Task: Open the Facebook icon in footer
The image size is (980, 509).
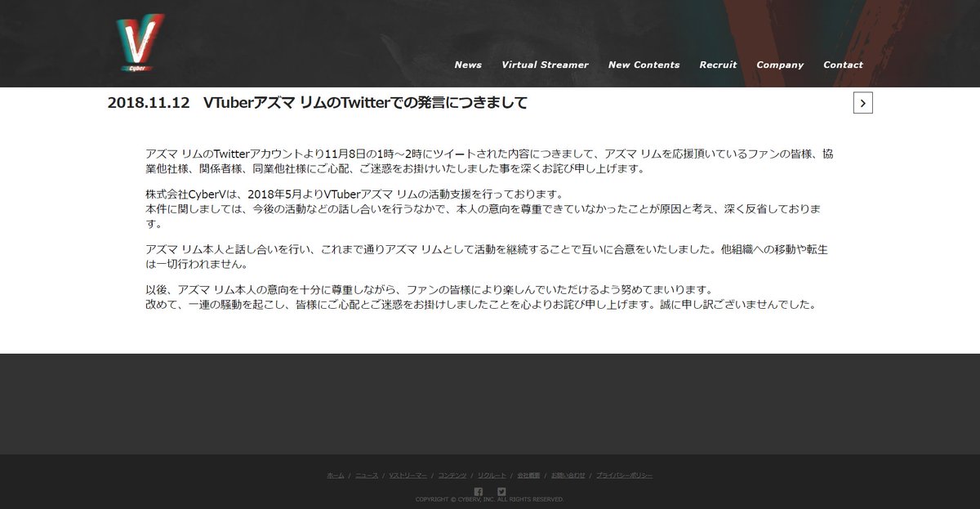Action: 479,492
